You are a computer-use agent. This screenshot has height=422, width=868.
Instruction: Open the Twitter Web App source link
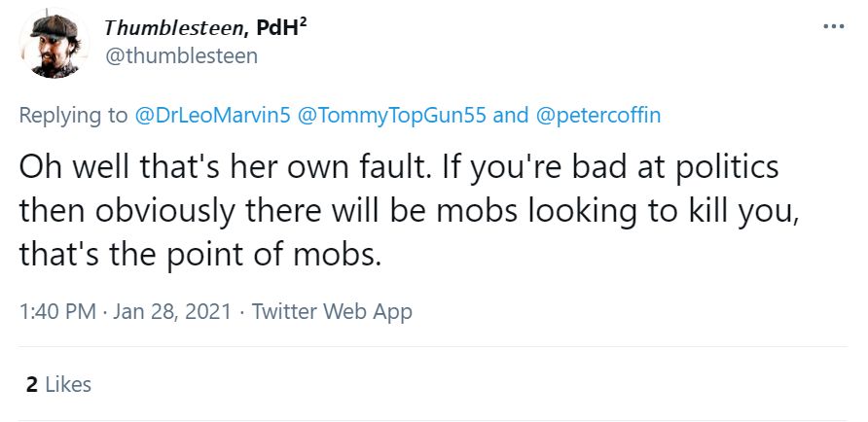tap(332, 312)
